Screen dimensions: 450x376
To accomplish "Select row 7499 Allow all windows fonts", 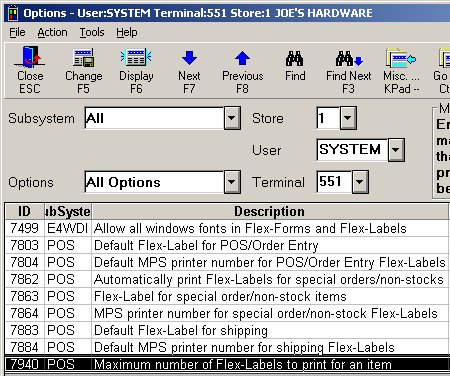I will [227, 228].
